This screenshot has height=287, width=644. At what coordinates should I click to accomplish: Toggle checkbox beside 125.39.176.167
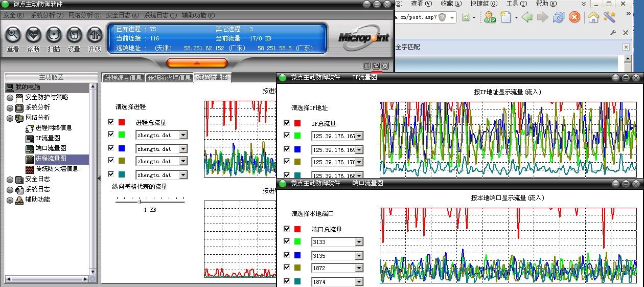point(287,136)
